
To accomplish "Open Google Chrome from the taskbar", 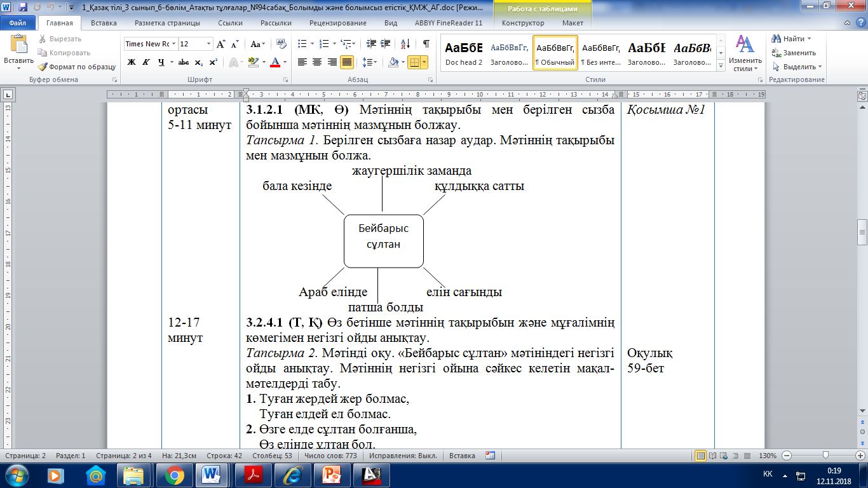I will click(174, 475).
